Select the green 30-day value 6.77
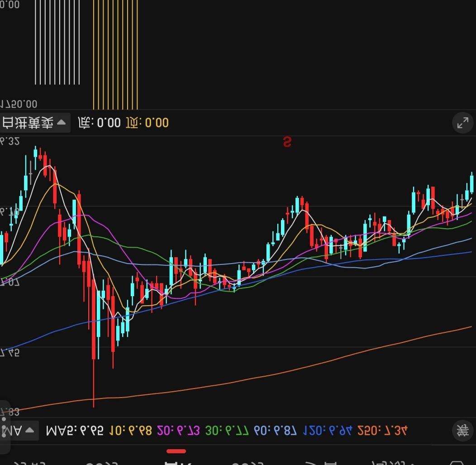Viewport: 476px width, 465px height. pyautogui.click(x=227, y=431)
